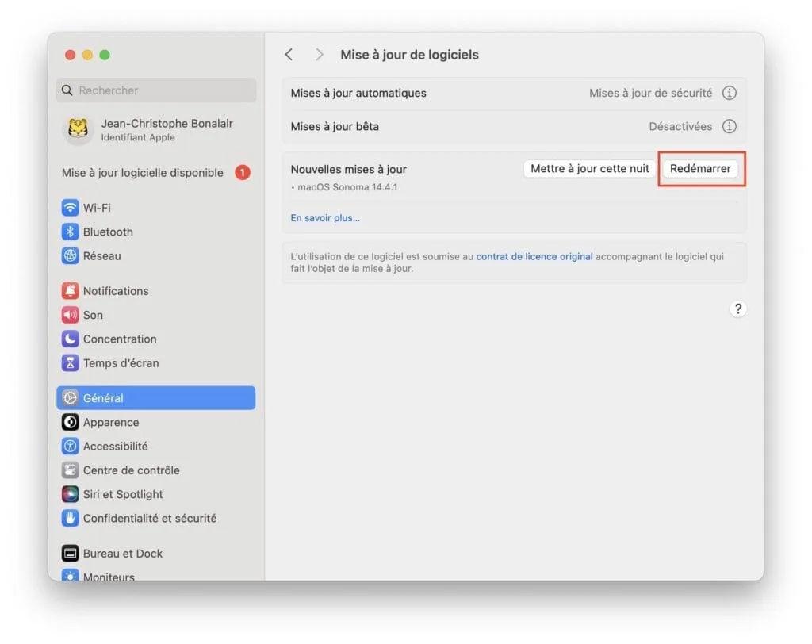
Task: Open Temps d'écran settings
Action: click(120, 362)
